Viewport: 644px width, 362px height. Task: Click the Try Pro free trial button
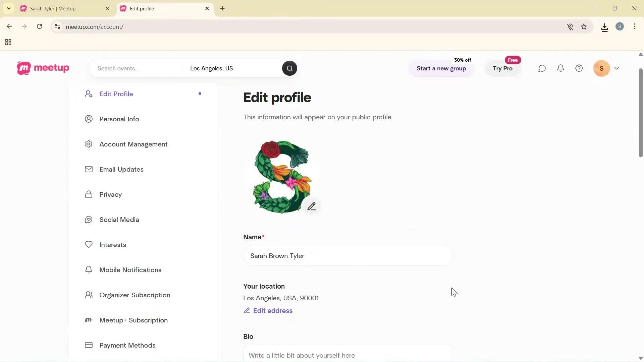coord(503,68)
